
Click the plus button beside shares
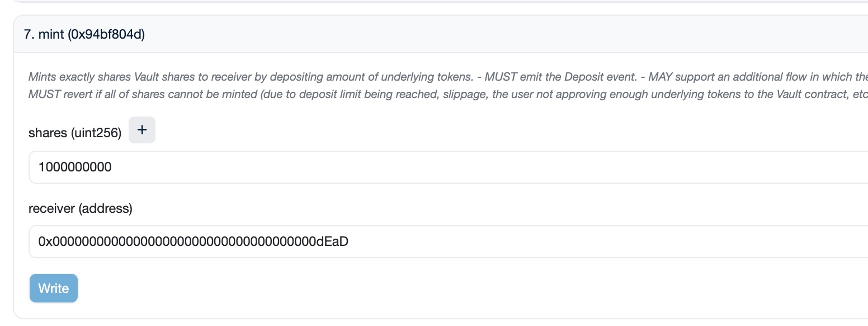coord(142,130)
